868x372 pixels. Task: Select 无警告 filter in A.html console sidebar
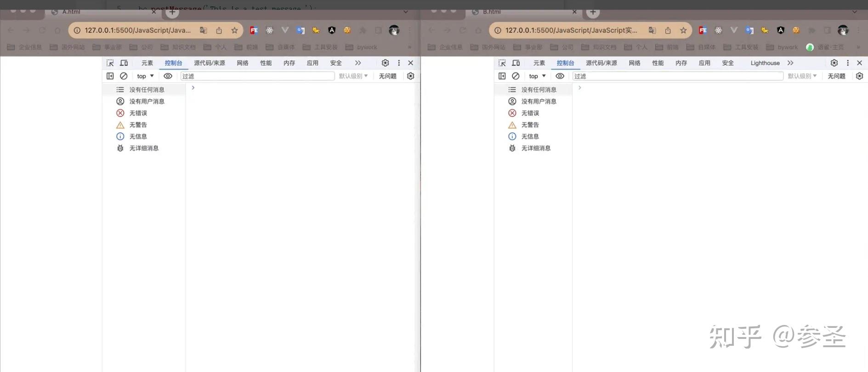pos(144,125)
